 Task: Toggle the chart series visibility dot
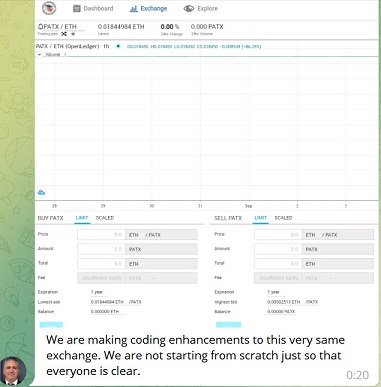(118, 46)
